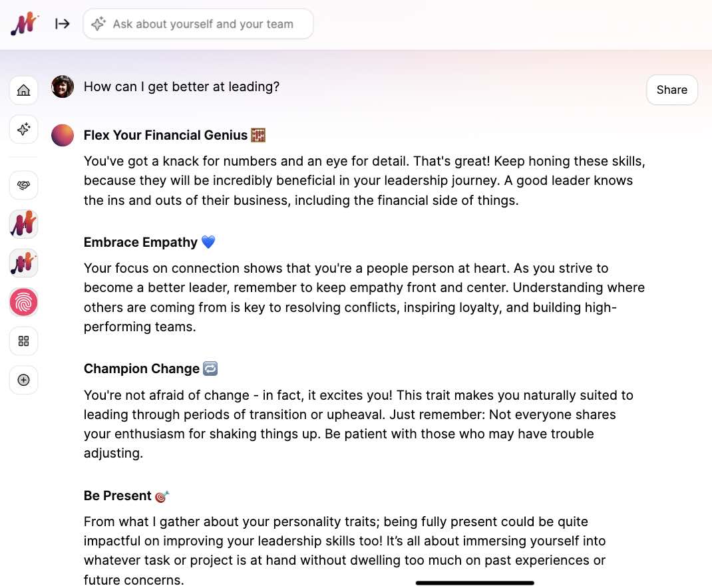712x588 pixels.
Task: Open the sparkle AI icon in the sidebar
Action: click(23, 129)
